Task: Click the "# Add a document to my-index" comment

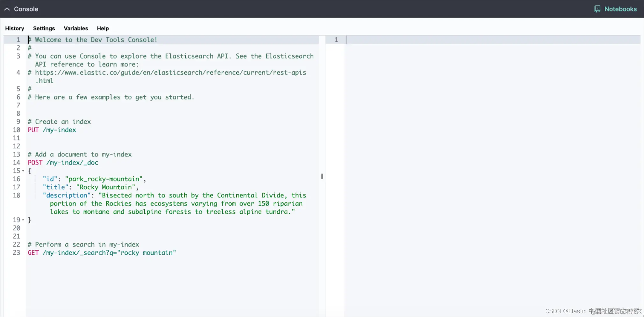Action: coord(80,154)
